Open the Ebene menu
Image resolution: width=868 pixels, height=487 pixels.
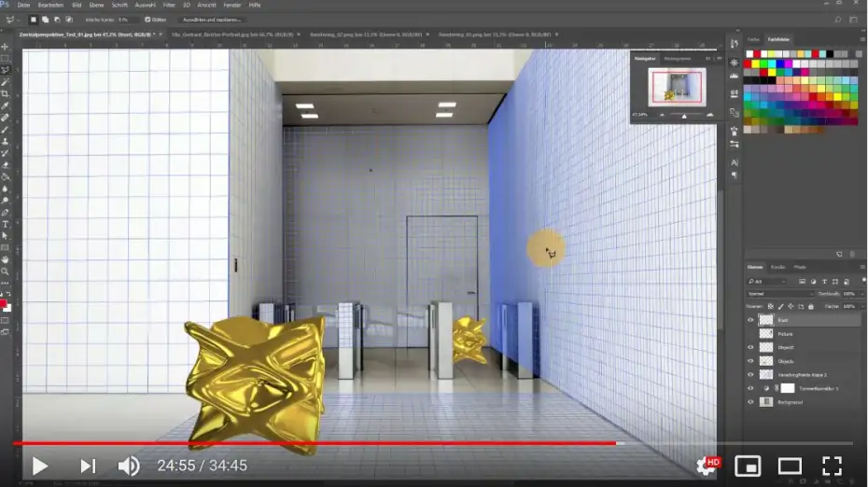click(x=96, y=5)
